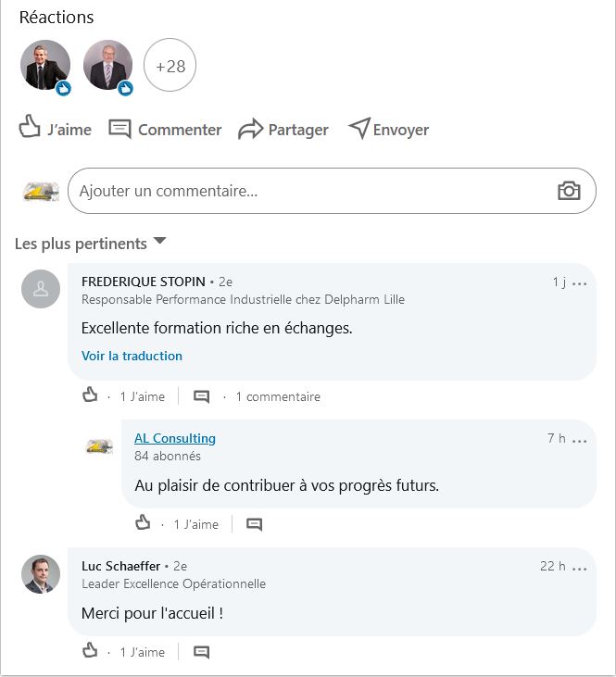Screen dimensions: 616x677
Task: Like Luc Schaeffer's comment
Action: click(90, 651)
